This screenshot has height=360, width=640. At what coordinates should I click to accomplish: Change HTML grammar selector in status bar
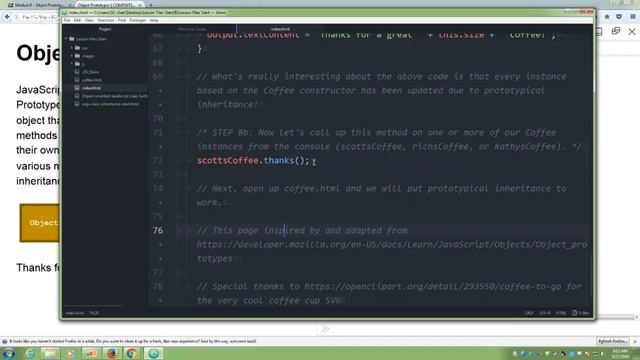(561, 313)
